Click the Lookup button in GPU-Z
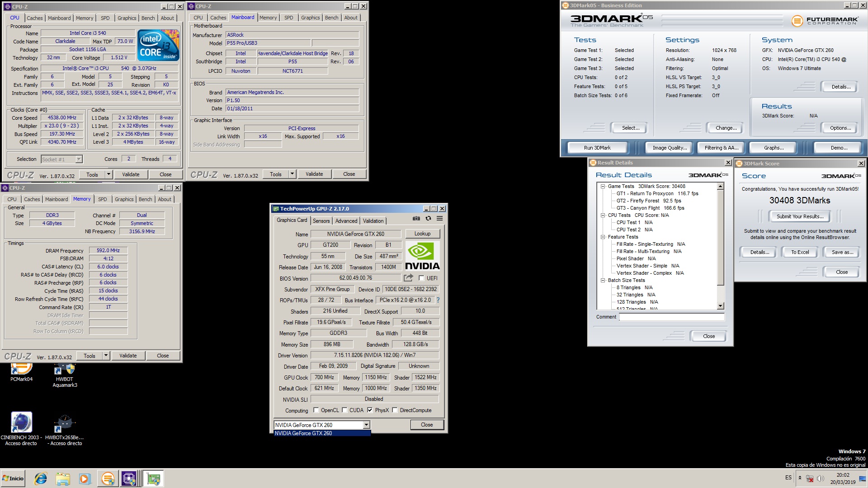The image size is (868, 488). [422, 234]
